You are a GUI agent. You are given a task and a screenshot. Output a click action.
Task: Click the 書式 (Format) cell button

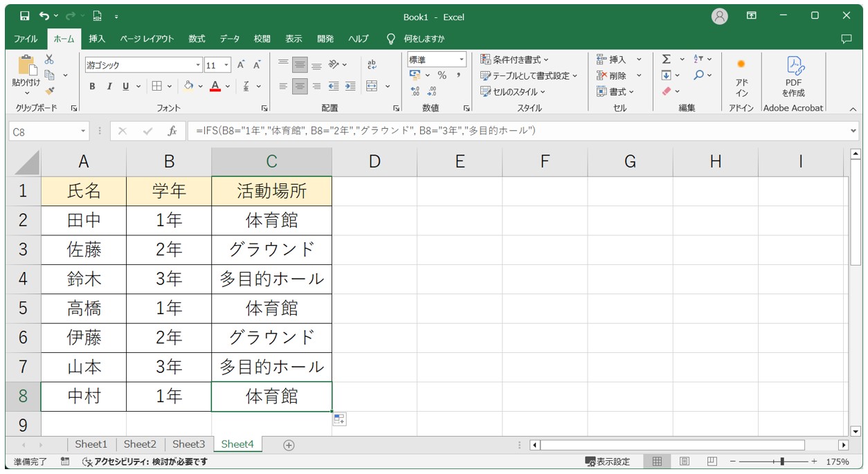pos(615,91)
